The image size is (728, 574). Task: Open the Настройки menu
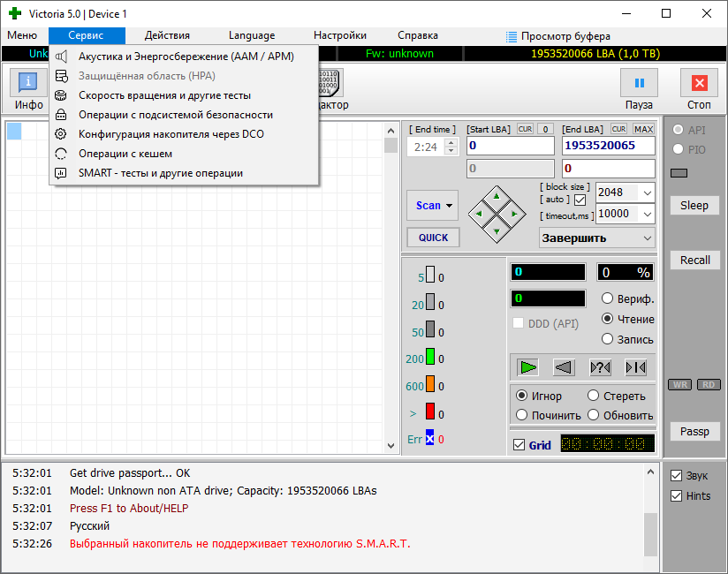(340, 35)
